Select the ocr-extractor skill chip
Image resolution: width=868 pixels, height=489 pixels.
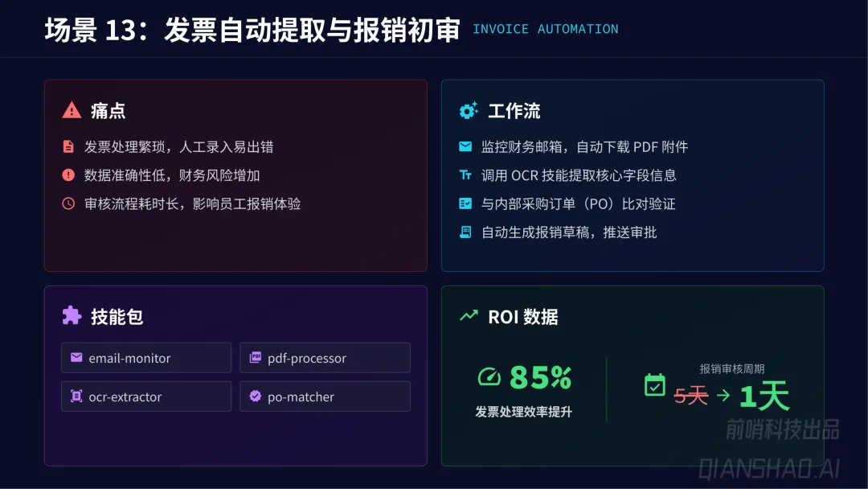[x=145, y=397]
